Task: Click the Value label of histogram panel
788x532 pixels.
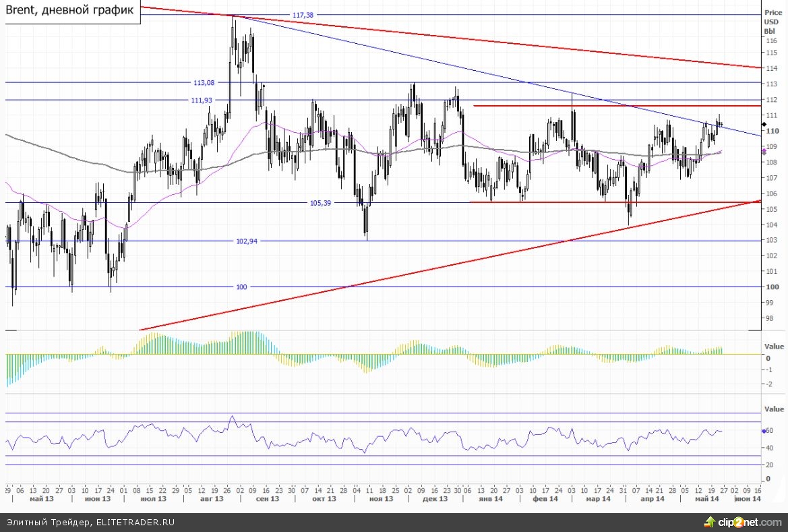Action: [x=773, y=346]
